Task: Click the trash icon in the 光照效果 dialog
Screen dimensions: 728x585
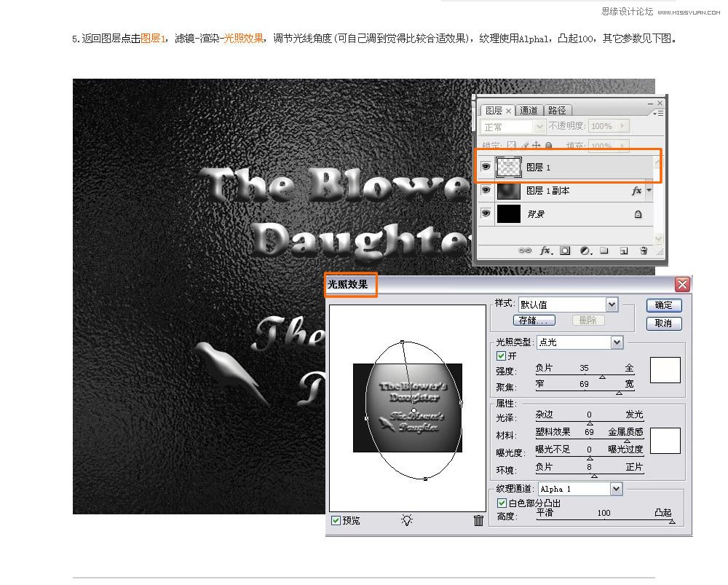Action: (479, 520)
